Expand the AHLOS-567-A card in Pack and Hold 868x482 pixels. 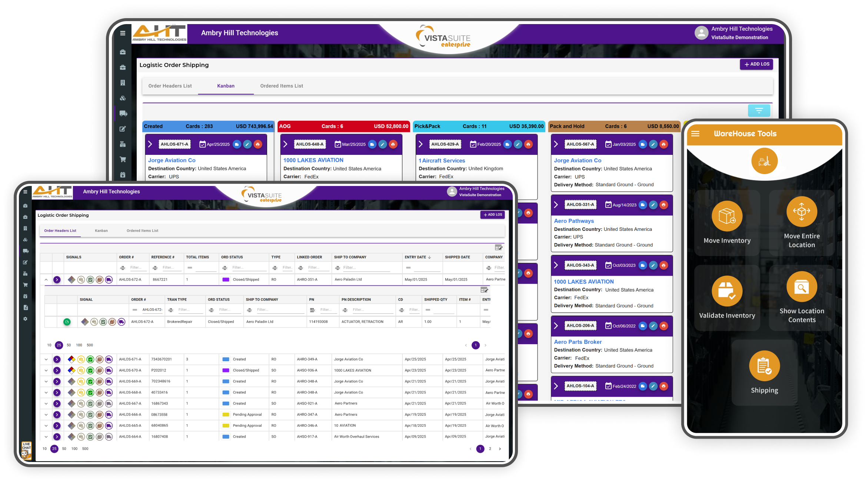point(556,144)
